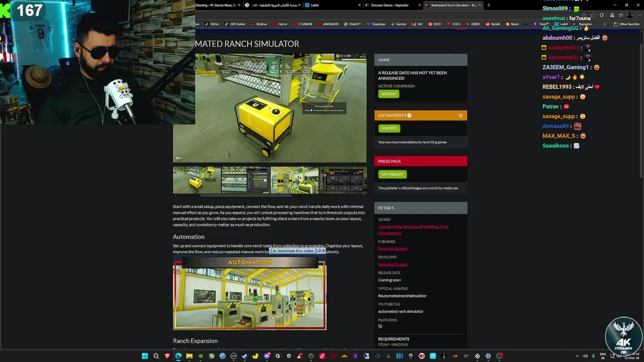Open the Sandbox genre link
The width and height of the screenshot is (644, 362).
pos(410,226)
